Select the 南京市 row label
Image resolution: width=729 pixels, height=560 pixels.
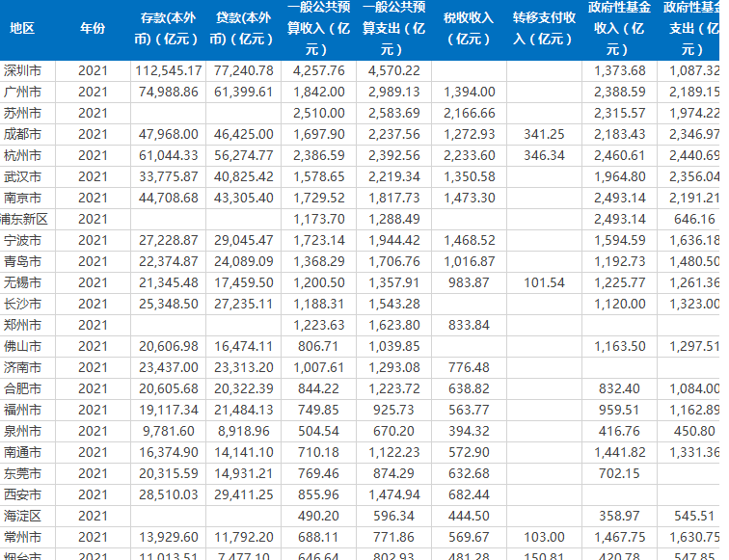pos(22,198)
